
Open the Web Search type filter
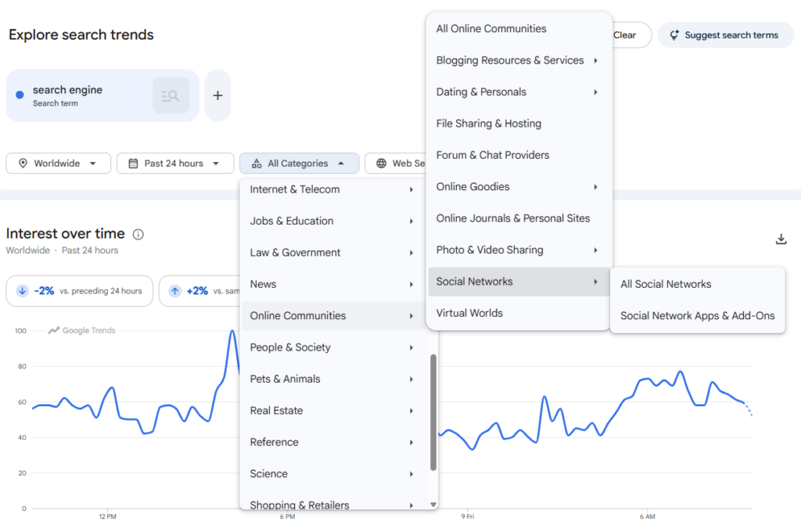point(396,164)
